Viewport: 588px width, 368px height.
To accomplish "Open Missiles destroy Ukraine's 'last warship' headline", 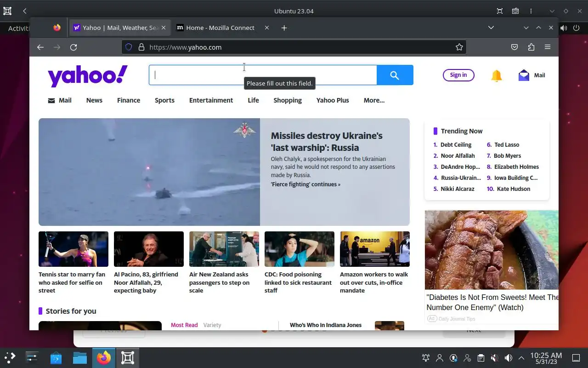I will point(327,142).
